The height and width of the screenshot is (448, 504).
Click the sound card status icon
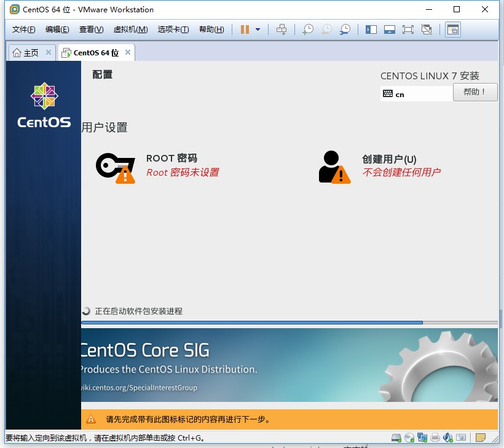[x=448, y=438]
